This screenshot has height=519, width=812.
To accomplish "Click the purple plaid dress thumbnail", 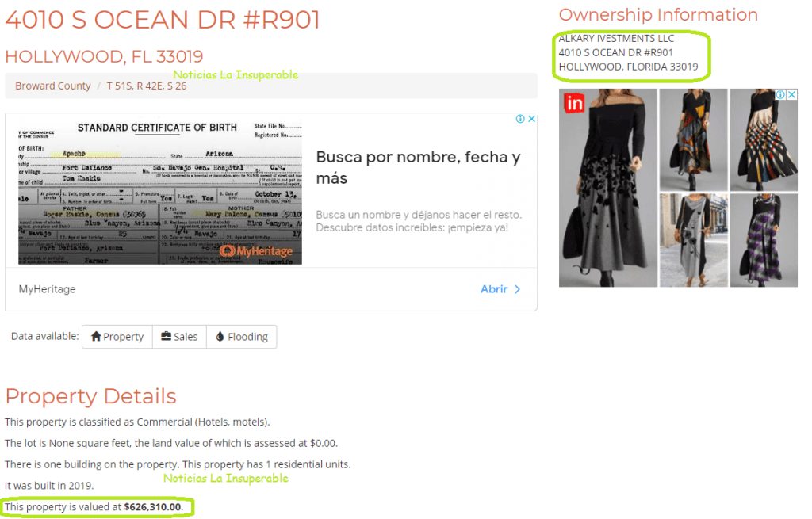I will pyautogui.click(x=764, y=241).
